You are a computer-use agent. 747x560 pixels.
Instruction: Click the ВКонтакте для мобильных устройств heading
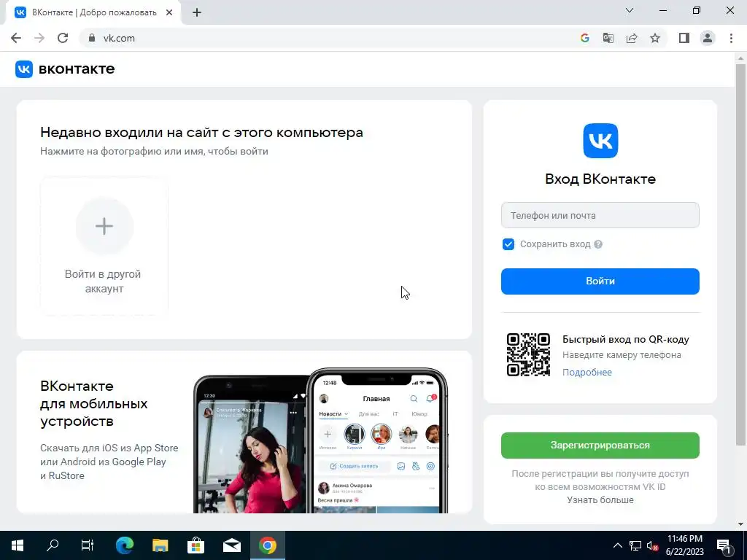[94, 403]
